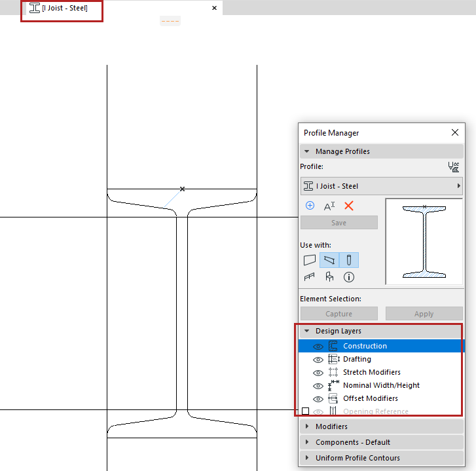This screenshot has height=471, width=476.
Task: Click the Capture button
Action: coord(339,313)
